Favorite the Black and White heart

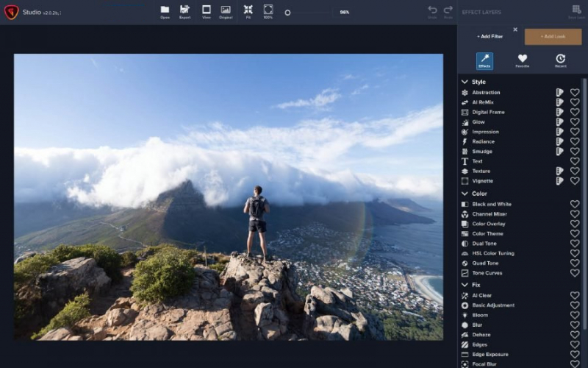click(575, 205)
